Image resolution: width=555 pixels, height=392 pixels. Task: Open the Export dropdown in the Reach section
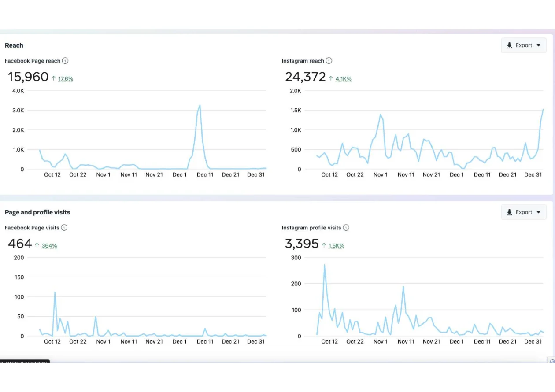click(524, 45)
